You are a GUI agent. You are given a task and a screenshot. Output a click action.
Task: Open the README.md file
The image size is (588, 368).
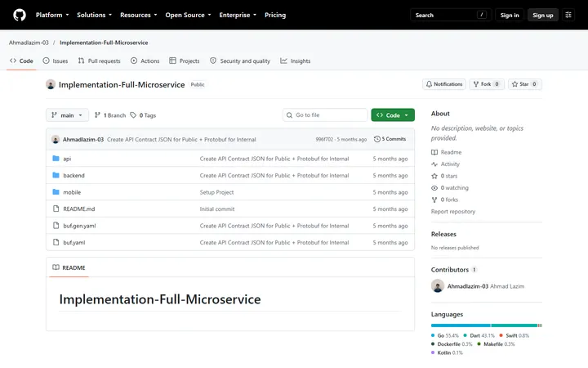tap(78, 209)
